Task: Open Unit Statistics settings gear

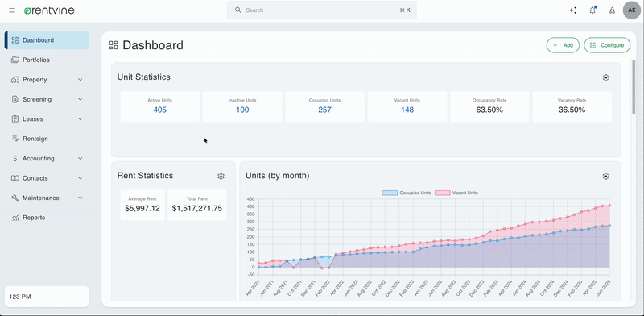Action: pos(606,77)
